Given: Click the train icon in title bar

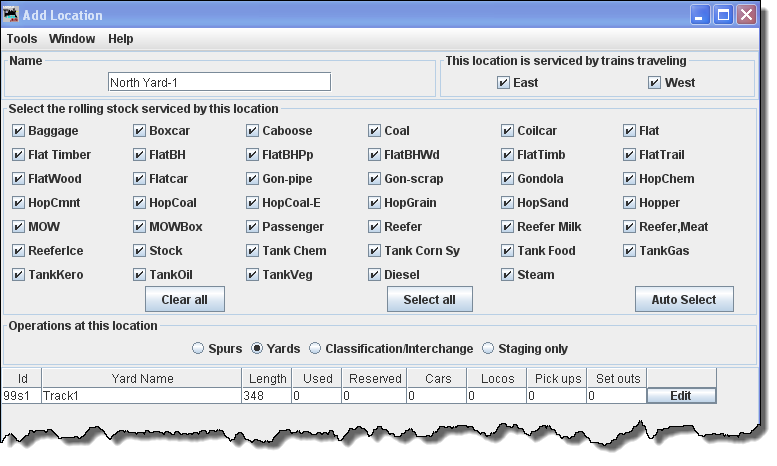Looking at the screenshot, I should click(x=12, y=15).
